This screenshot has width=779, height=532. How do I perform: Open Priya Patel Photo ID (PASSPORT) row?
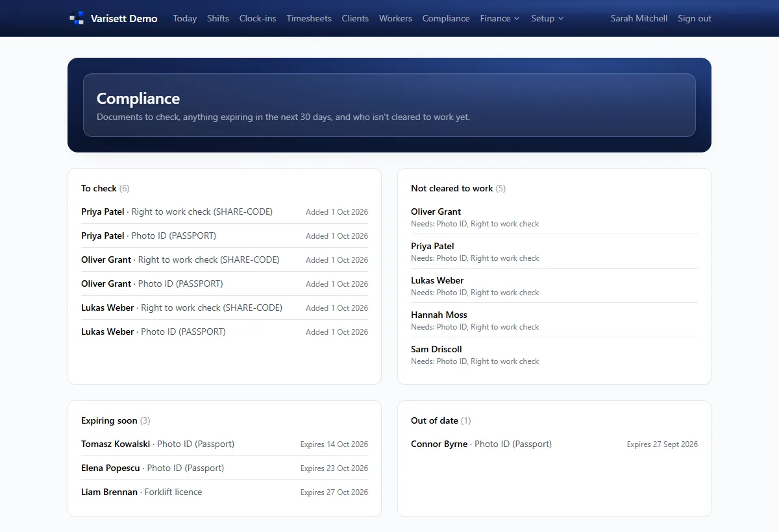(x=225, y=236)
